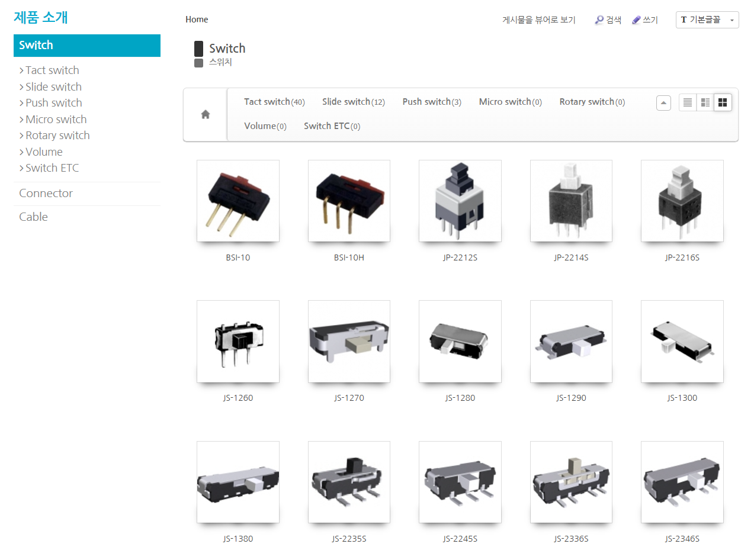Select Switch in the sidebar menu
The width and height of the screenshot is (754, 560).
point(87,46)
